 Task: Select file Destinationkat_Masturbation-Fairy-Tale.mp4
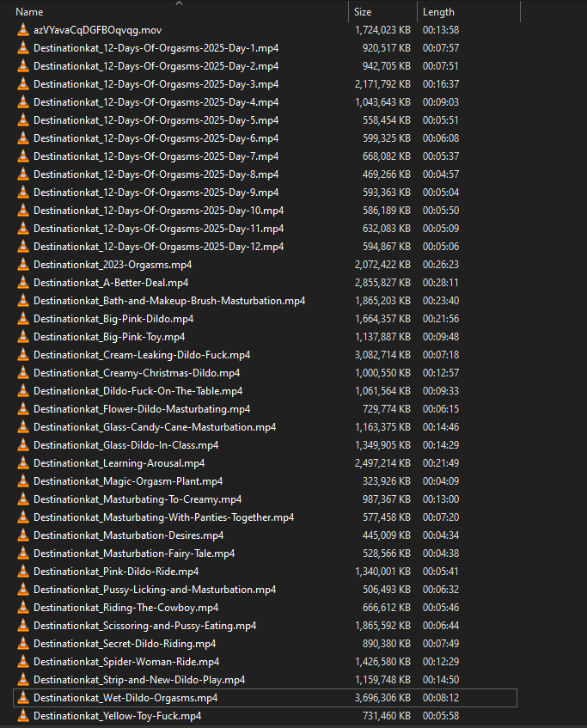(134, 554)
